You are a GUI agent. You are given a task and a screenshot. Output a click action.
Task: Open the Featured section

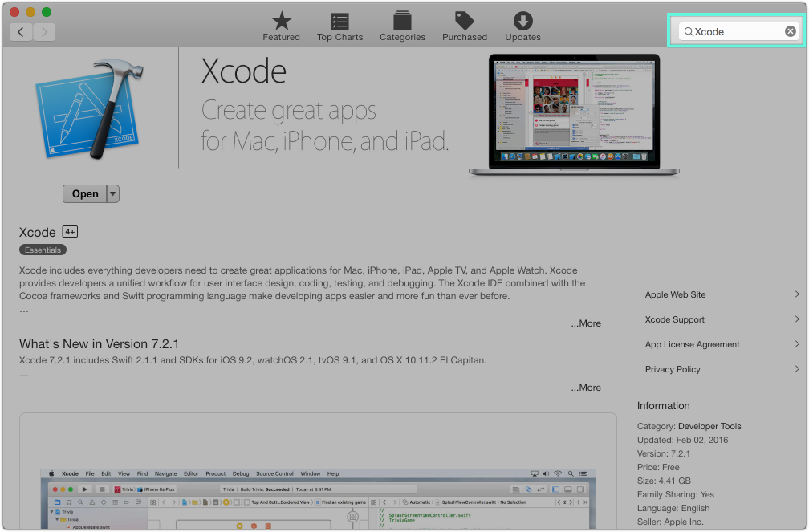coord(281,26)
